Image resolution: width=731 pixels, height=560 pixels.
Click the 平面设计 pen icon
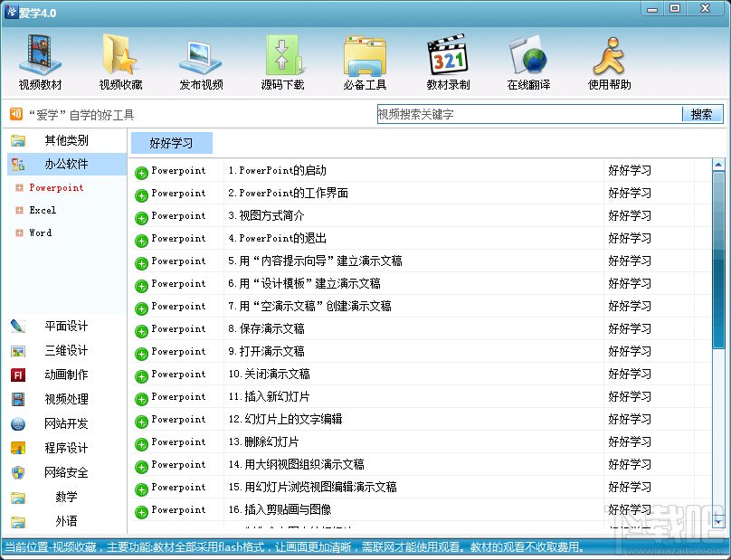(18, 326)
